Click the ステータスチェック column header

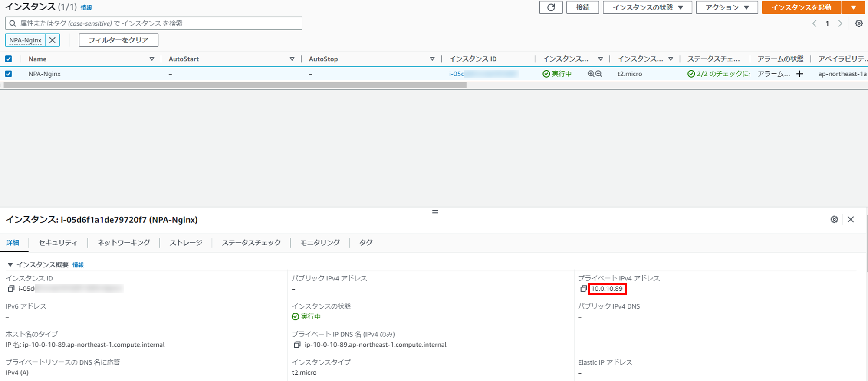coord(713,59)
